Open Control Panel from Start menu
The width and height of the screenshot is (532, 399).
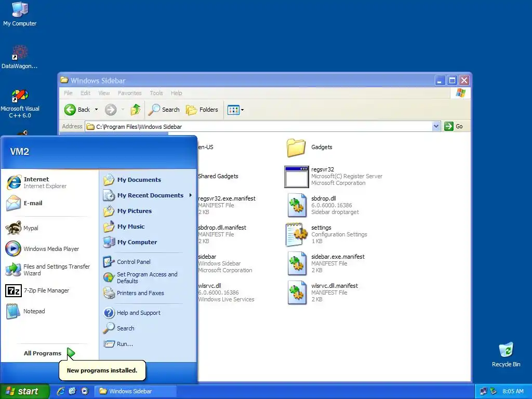click(x=148, y=262)
